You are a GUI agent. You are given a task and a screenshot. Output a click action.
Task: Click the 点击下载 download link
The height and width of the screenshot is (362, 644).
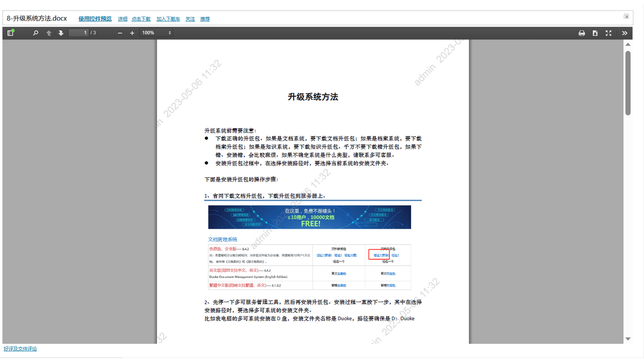pyautogui.click(x=140, y=19)
